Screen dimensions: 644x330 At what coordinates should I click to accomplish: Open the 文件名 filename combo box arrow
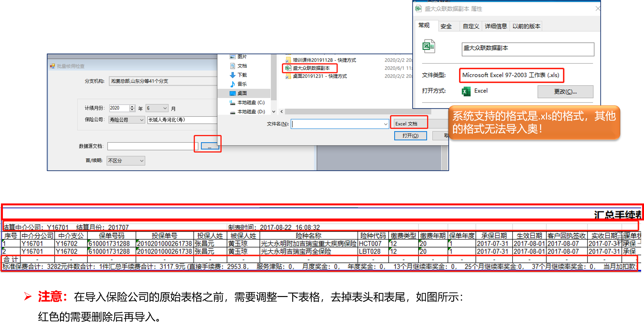pyautogui.click(x=385, y=124)
